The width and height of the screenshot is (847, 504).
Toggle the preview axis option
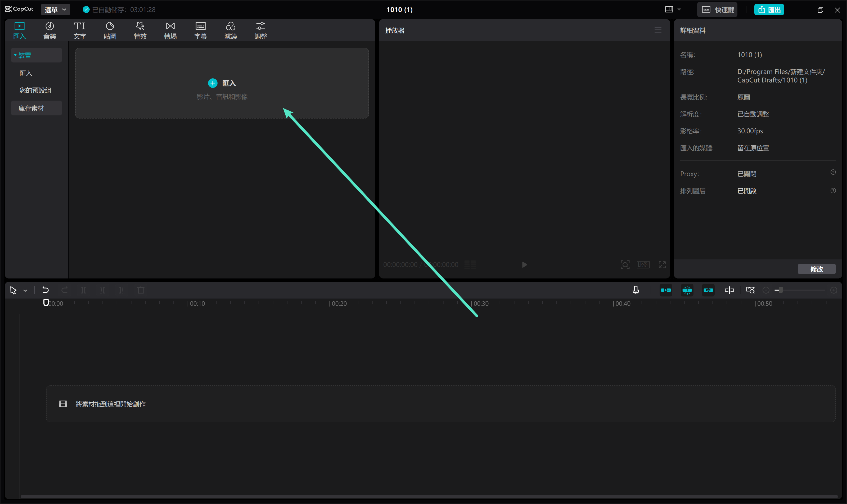[729, 290]
